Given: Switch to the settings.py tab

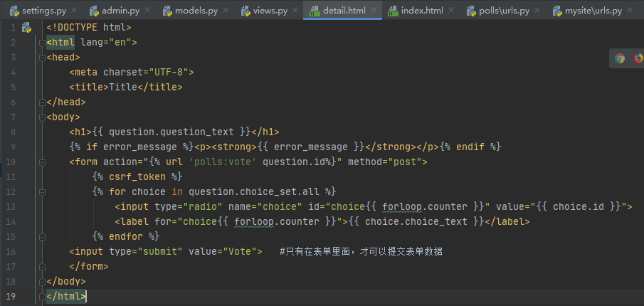Looking at the screenshot, I should coord(38,11).
